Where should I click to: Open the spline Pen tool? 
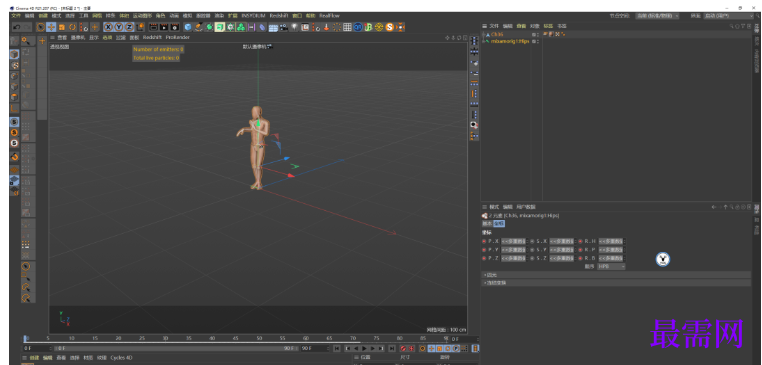pos(198,27)
